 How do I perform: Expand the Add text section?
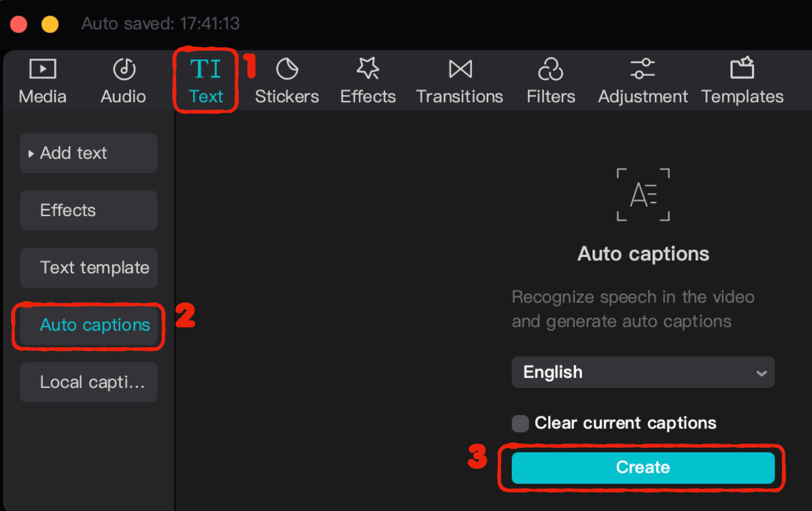coord(88,153)
